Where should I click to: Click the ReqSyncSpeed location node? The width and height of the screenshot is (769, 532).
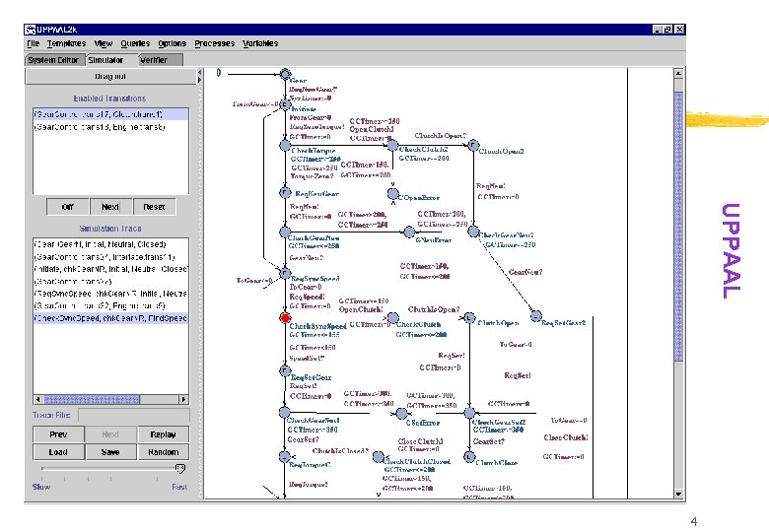tap(285, 273)
